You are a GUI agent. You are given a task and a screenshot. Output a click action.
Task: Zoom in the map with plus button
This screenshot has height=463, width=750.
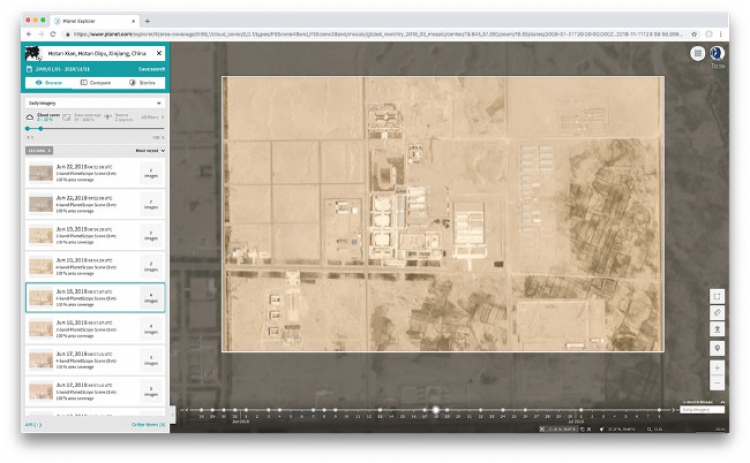(717, 368)
